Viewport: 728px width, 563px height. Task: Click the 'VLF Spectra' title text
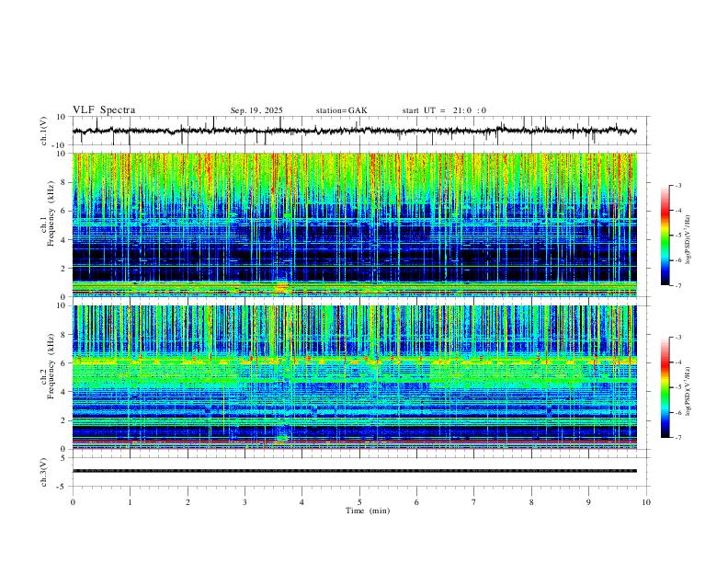pos(104,110)
